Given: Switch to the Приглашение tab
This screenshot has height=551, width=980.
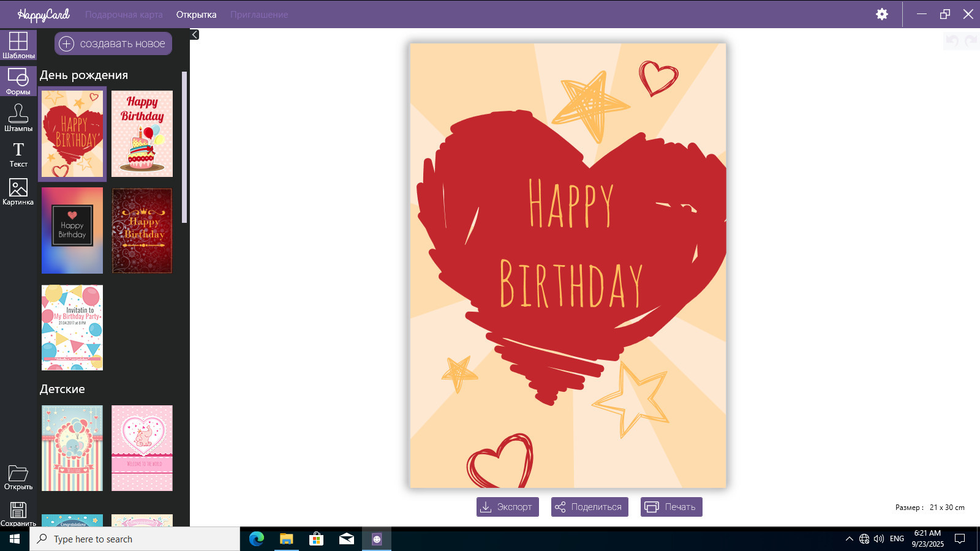Looking at the screenshot, I should [x=259, y=15].
